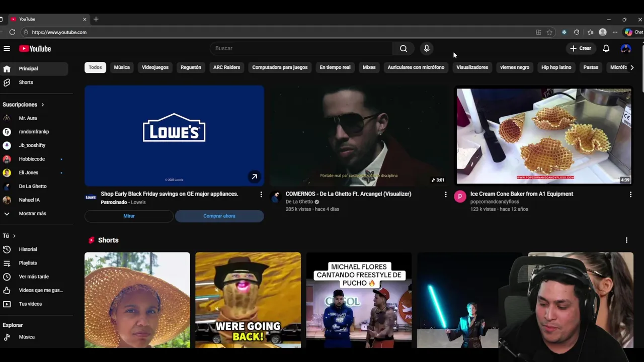Open the Nahuel IA channel
The width and height of the screenshot is (644, 362).
(34, 200)
